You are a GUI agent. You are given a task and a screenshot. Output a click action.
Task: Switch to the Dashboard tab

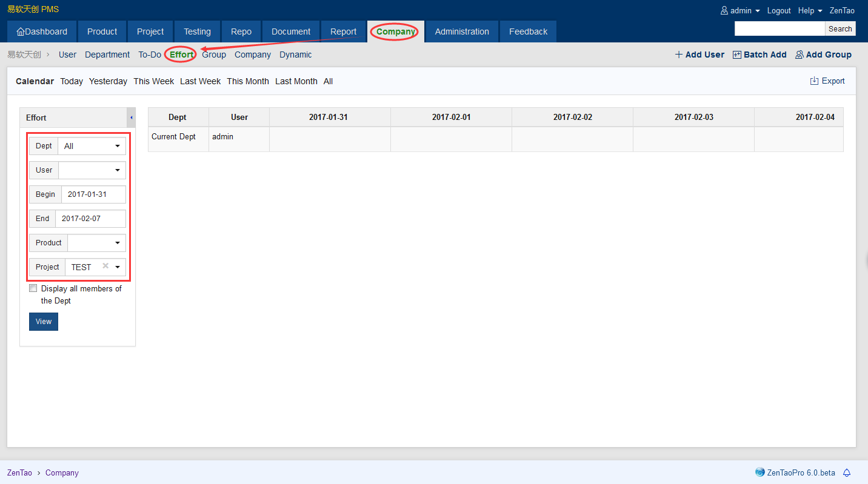[x=42, y=31]
